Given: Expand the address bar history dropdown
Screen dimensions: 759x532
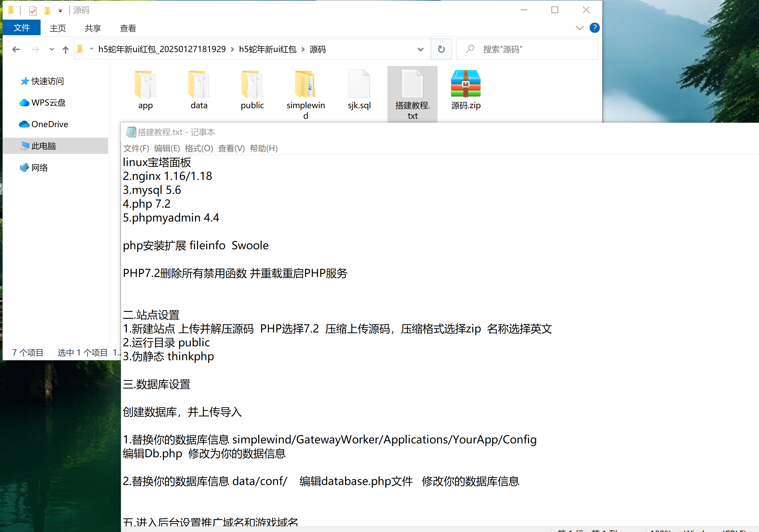Looking at the screenshot, I should click(420, 49).
